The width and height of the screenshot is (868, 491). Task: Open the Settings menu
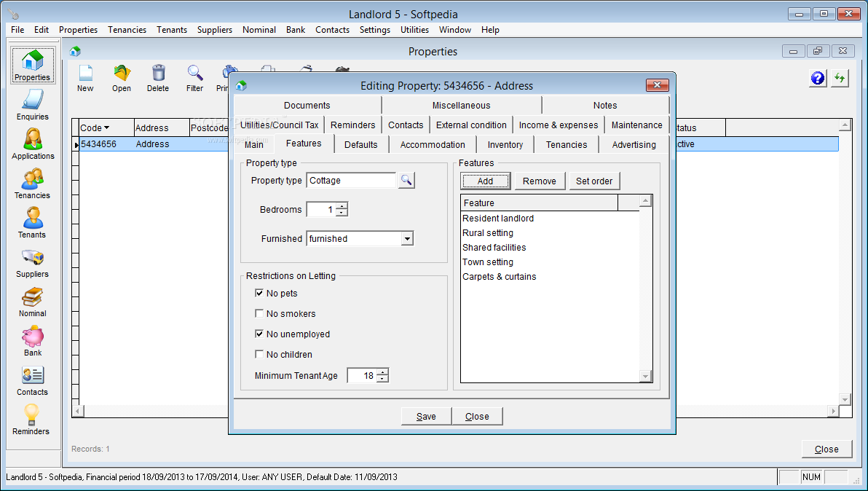(375, 30)
